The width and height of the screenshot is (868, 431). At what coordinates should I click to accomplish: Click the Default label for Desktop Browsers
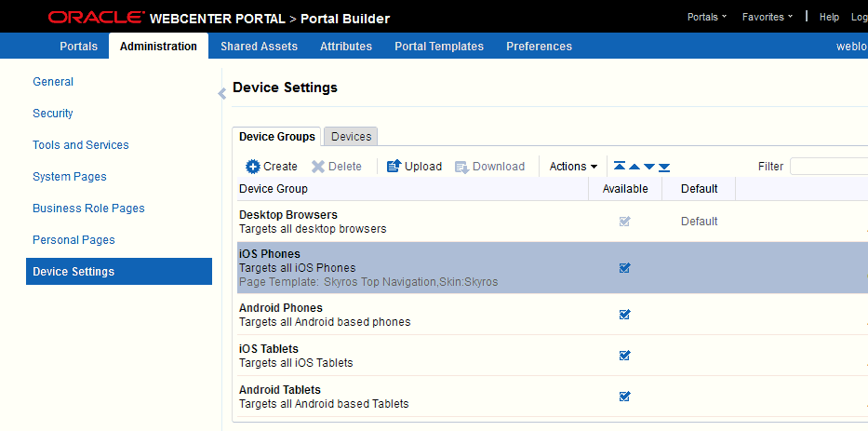700,221
